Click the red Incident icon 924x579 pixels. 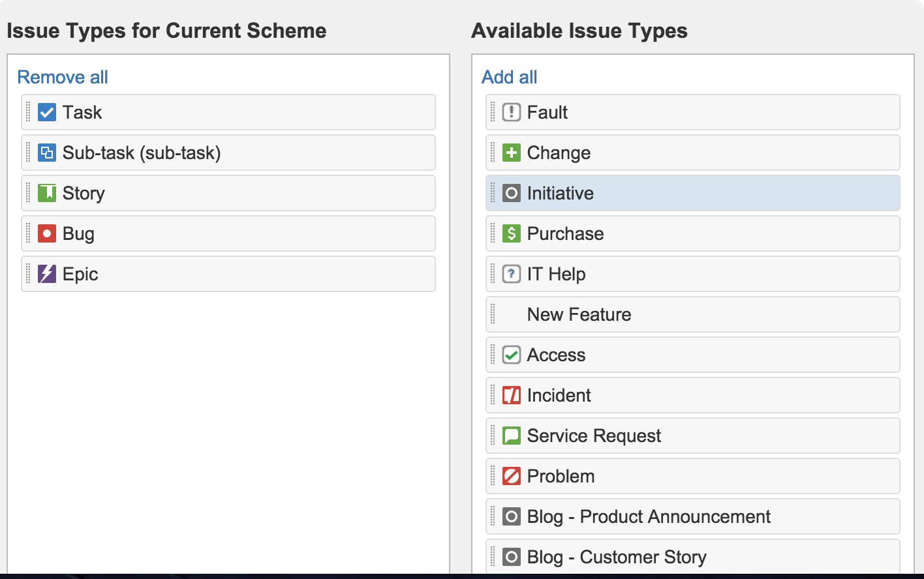click(512, 396)
